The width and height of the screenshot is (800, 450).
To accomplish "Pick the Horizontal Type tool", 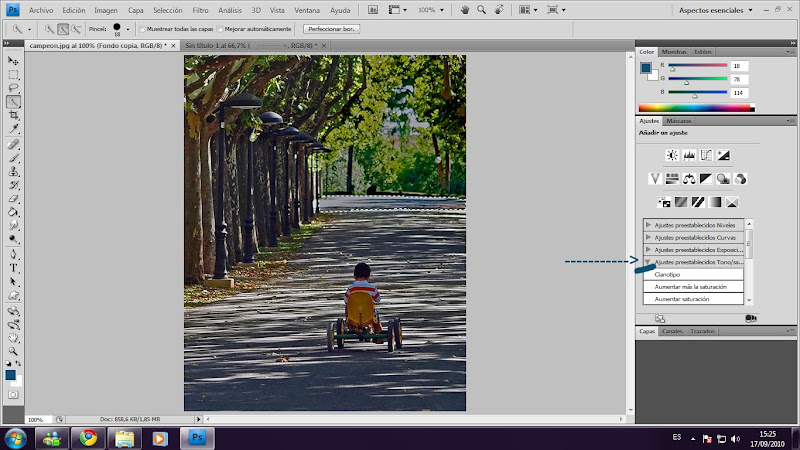I will point(14,268).
